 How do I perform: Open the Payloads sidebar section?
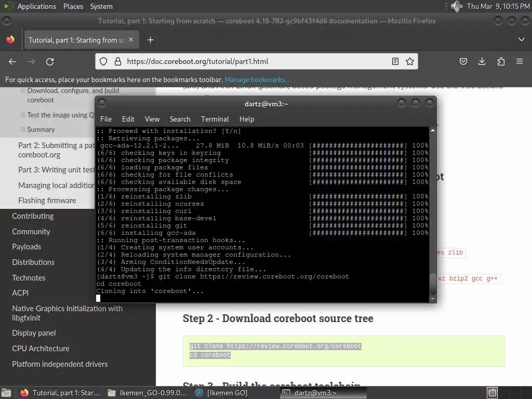(26, 247)
